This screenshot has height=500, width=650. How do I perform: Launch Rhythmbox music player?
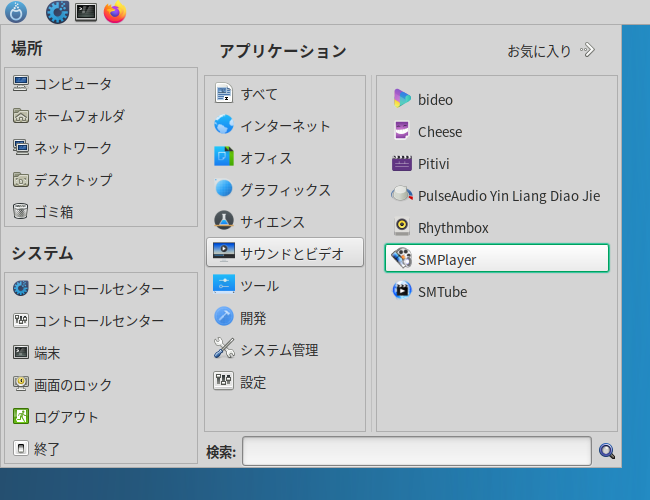(497, 227)
